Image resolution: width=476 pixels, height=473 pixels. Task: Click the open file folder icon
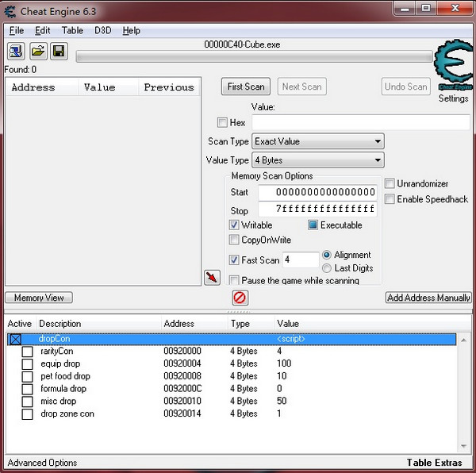pos(38,52)
